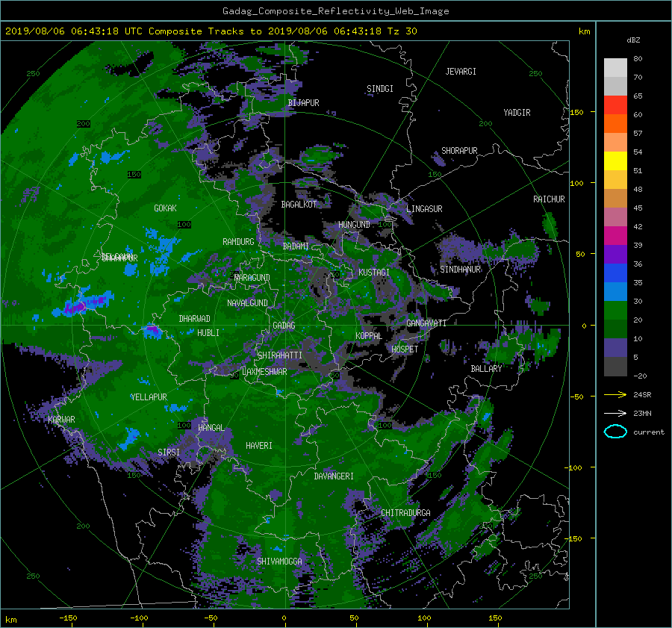Image resolution: width=672 pixels, height=628 pixels.
Task: Click the BALLARY city label
Action: (486, 369)
